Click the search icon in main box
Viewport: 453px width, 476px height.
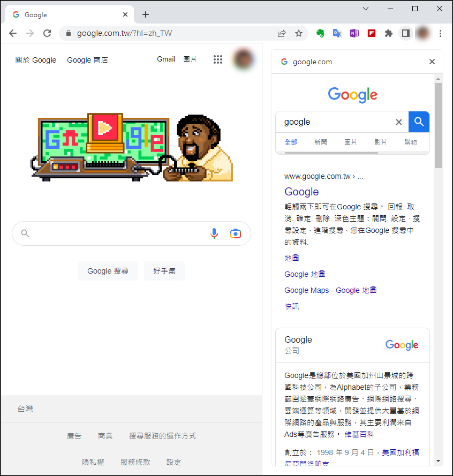coord(25,233)
